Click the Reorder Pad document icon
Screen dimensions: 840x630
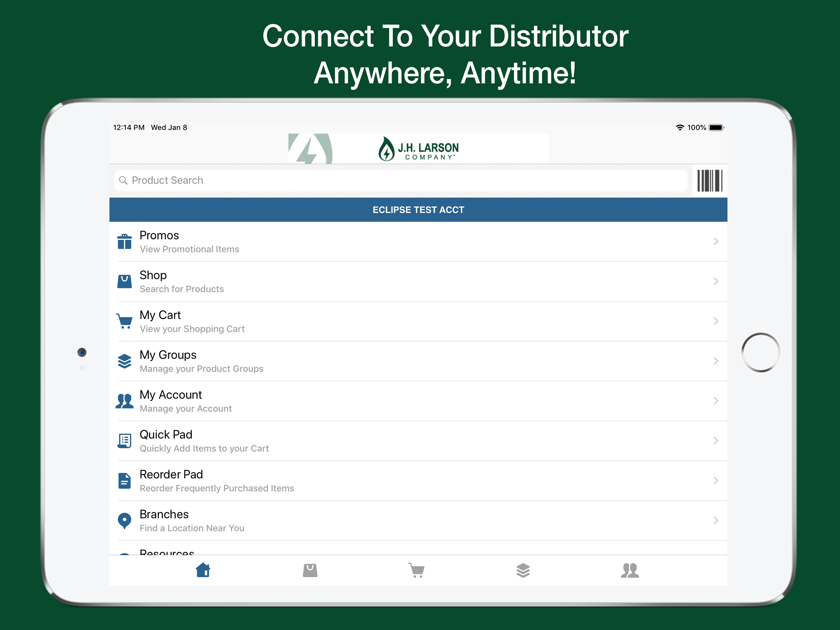(x=125, y=481)
